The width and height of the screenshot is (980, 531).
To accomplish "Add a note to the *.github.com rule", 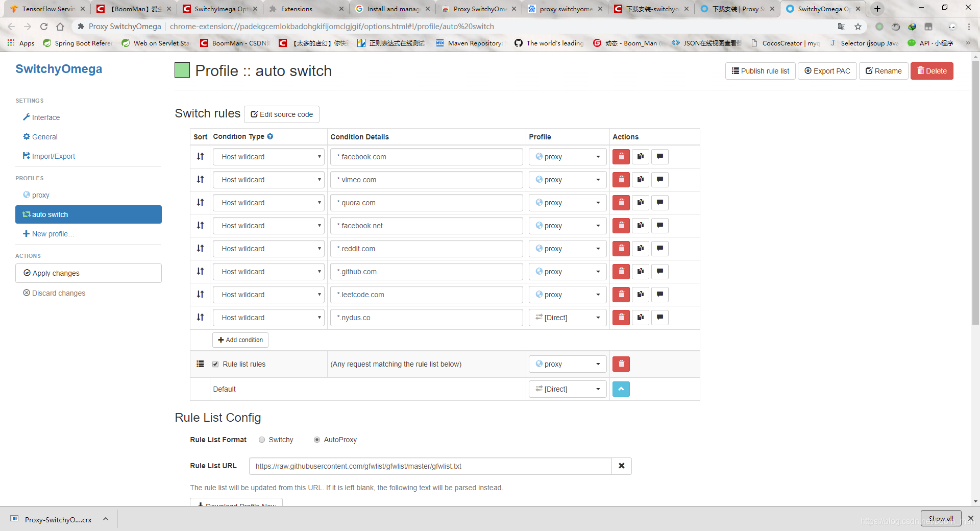I will [660, 272].
